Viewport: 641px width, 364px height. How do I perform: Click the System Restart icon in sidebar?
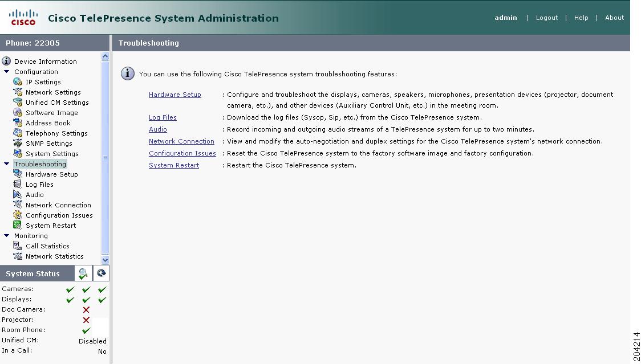[18, 225]
